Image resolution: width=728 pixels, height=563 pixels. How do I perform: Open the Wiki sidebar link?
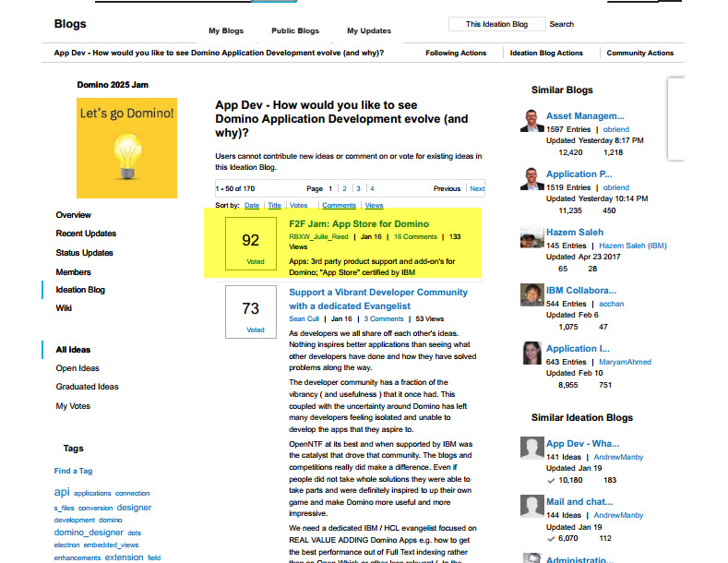click(64, 308)
